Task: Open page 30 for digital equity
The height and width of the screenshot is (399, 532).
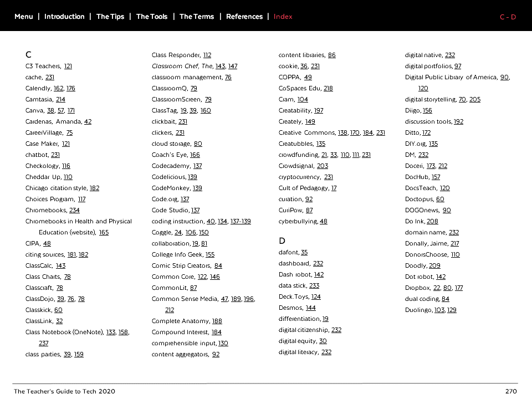Action: (323, 341)
